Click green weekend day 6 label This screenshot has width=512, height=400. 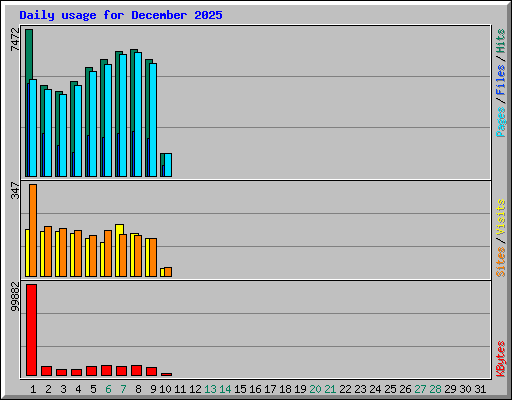[x=108, y=389]
